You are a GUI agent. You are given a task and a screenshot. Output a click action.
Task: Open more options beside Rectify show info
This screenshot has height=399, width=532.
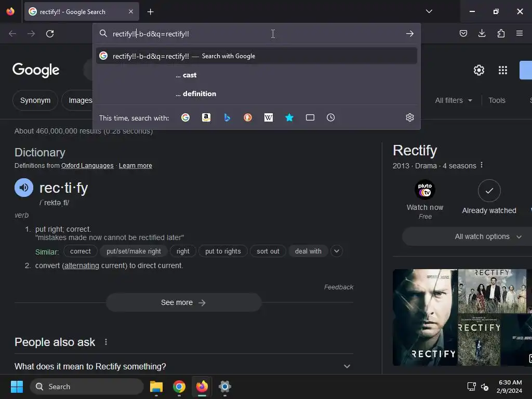(482, 165)
